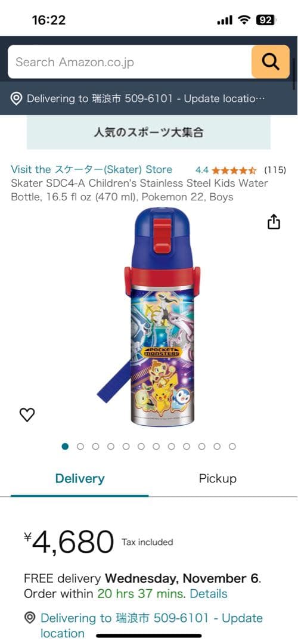This screenshot has height=644, width=298.
Task: Open the delivery Details link
Action: 209,594
